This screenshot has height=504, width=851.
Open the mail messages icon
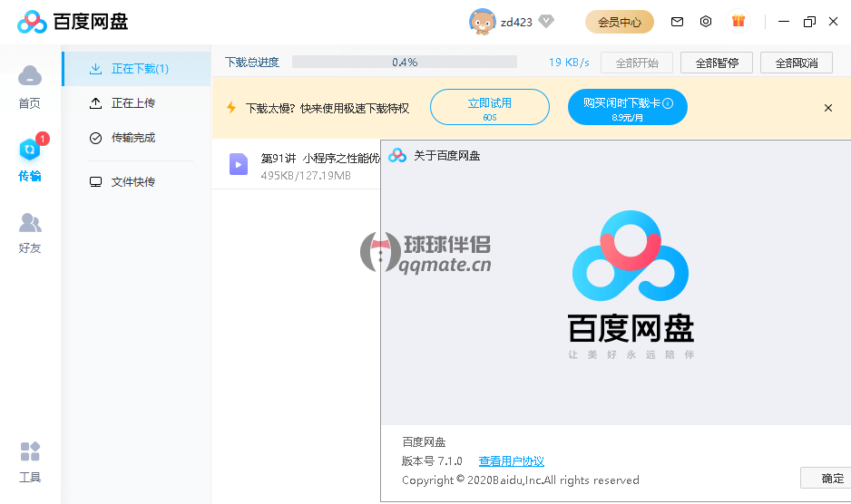coord(677,22)
